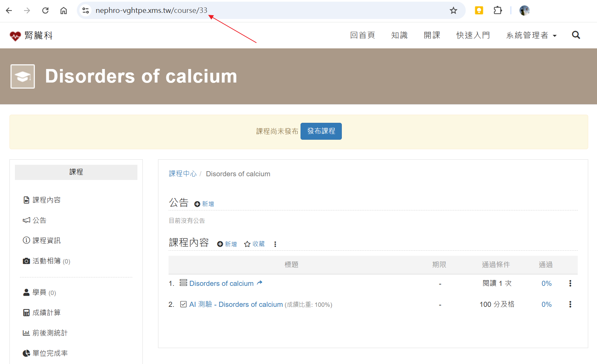
Task: Open the share arrow beside Disorders of calcium
Action: click(260, 283)
